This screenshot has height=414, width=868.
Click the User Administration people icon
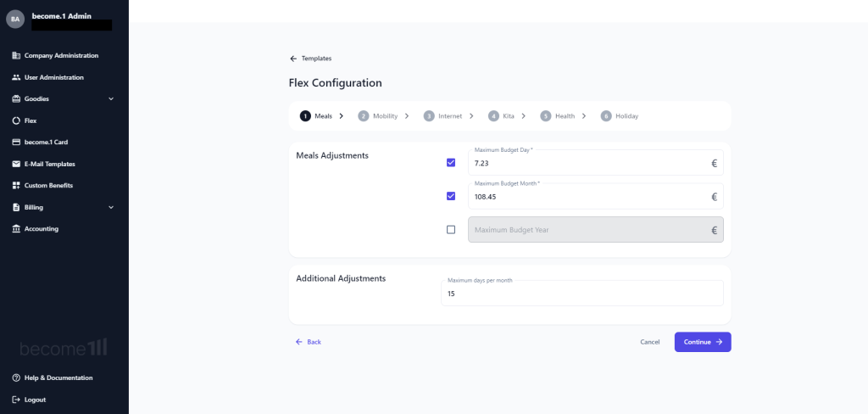coord(16,77)
